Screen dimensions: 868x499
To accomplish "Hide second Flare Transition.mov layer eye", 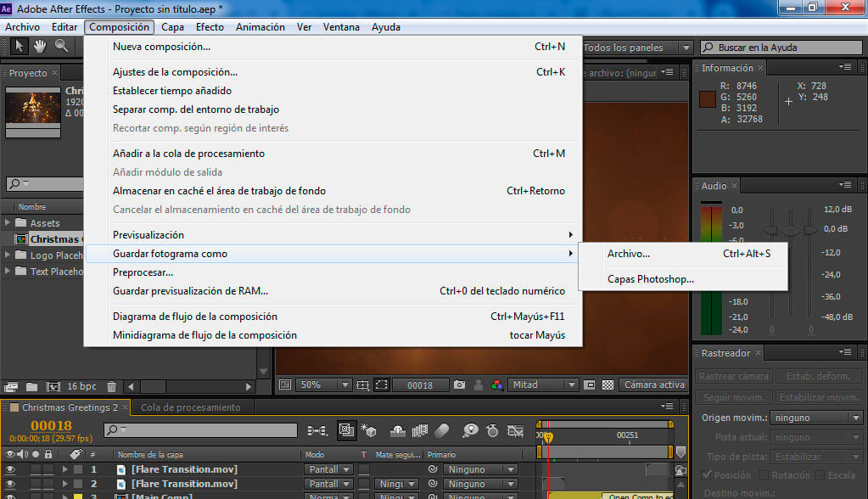I will 10,484.
